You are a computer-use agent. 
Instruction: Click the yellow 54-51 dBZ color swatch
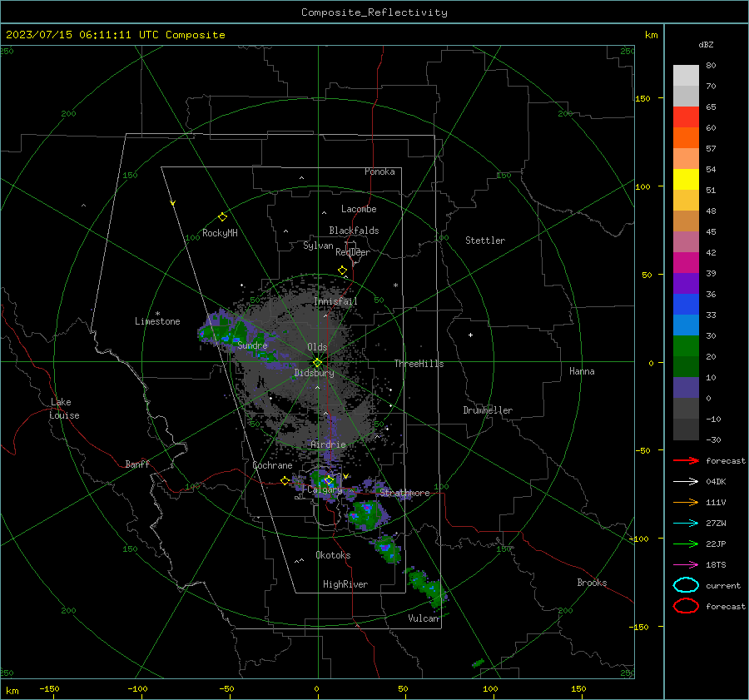coord(686,180)
